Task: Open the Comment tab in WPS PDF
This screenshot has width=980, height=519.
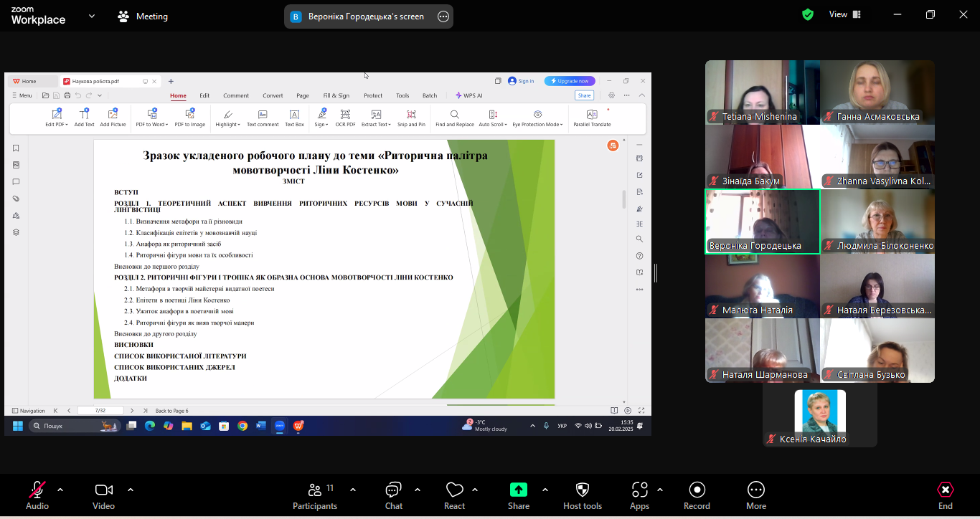Action: [x=236, y=95]
